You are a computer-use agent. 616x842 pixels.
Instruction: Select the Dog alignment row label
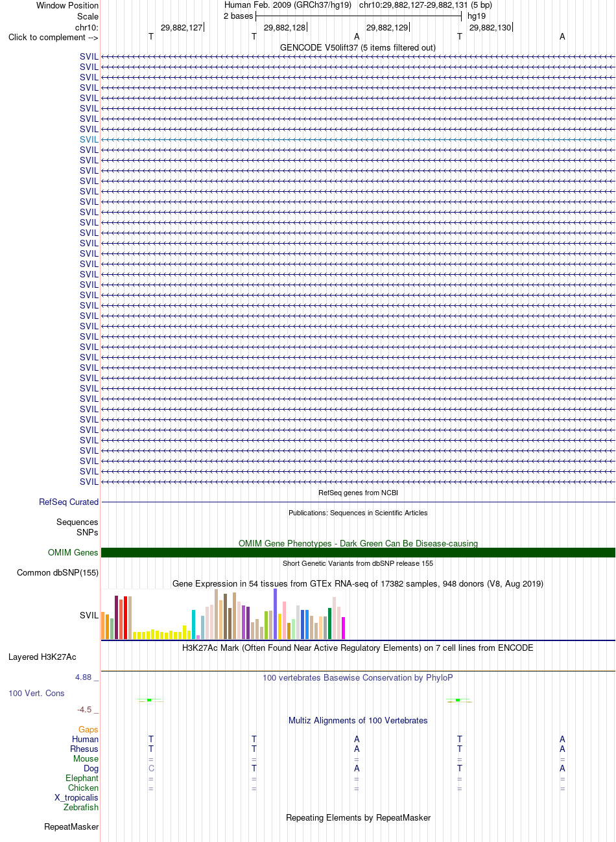click(x=91, y=768)
